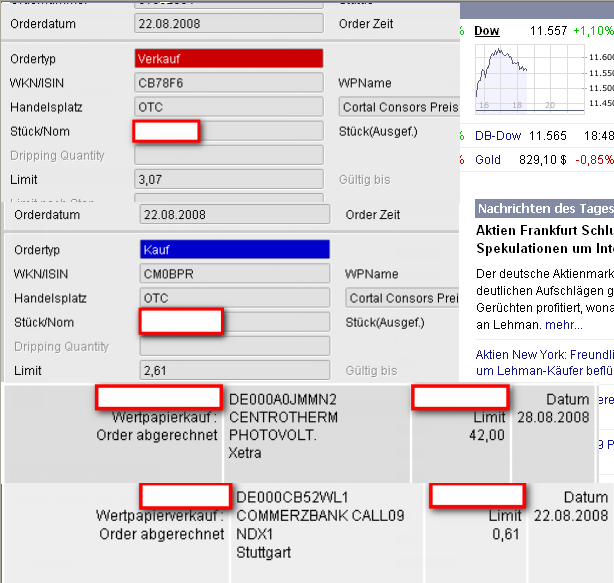Click the OTC Handelsplatz field below CB78F6

[x=229, y=107]
